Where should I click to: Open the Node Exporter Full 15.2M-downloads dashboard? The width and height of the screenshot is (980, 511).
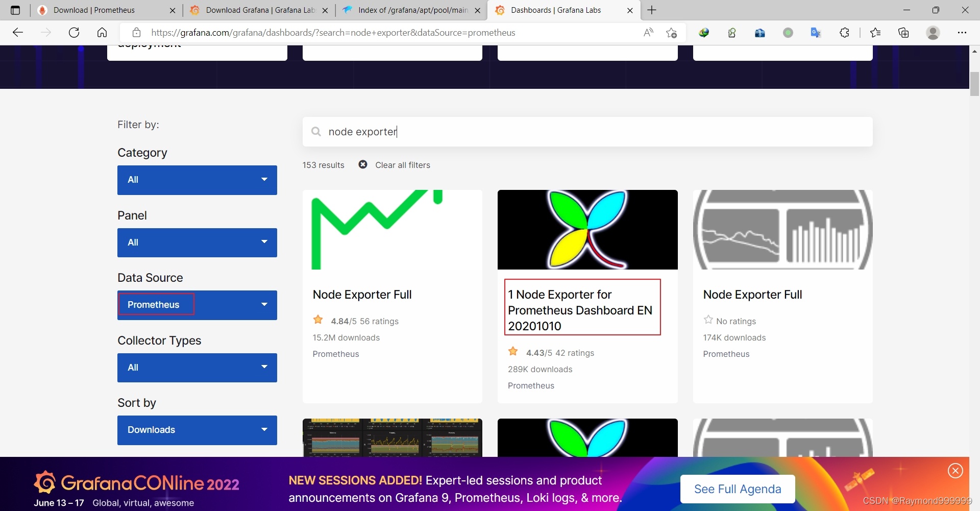pos(362,295)
